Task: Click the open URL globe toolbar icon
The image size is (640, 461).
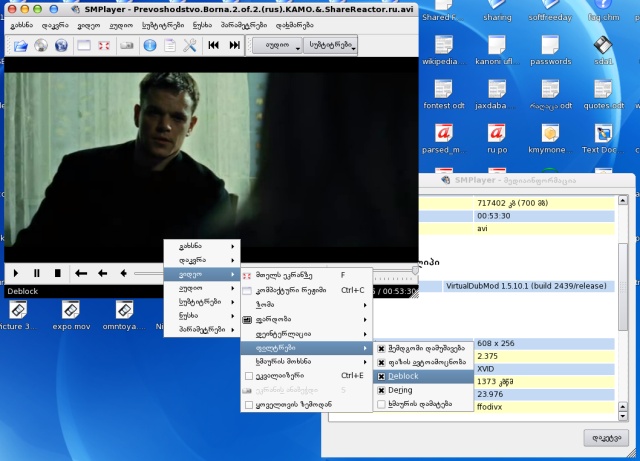Action: click(x=61, y=45)
